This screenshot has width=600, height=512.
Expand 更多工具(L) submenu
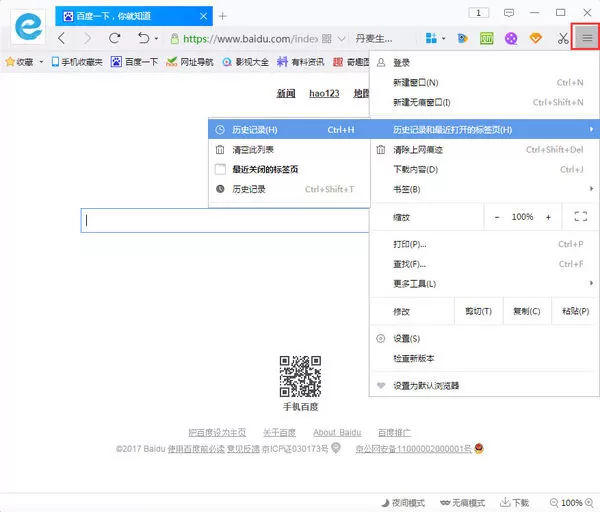pyautogui.click(x=484, y=284)
